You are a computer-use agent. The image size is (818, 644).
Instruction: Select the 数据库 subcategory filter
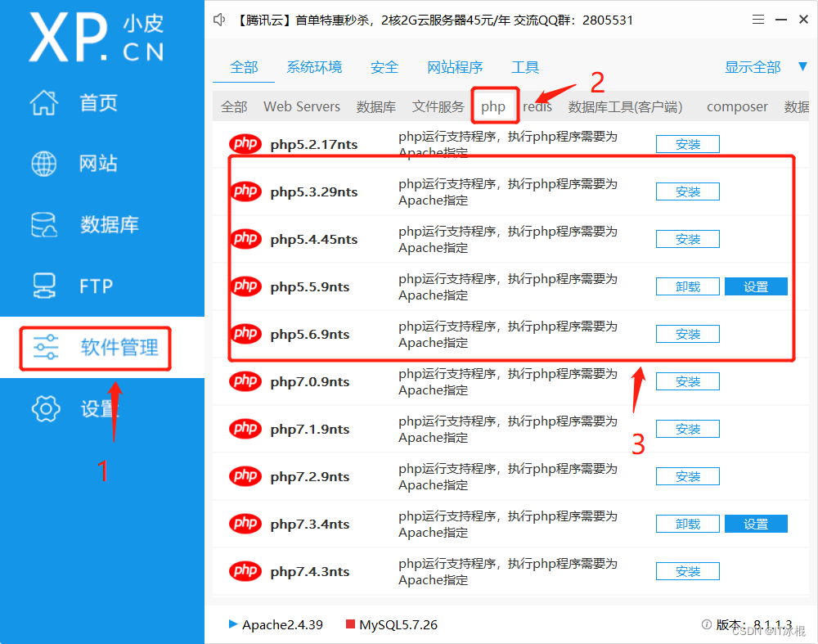(376, 106)
